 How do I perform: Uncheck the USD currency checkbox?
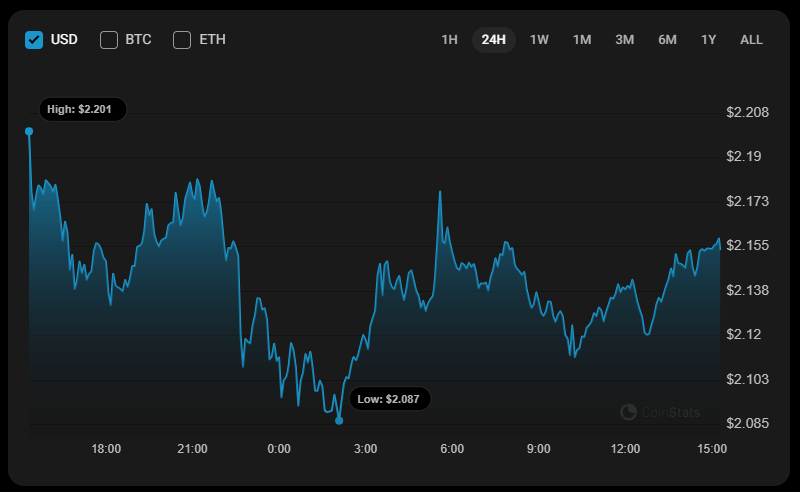tap(34, 40)
